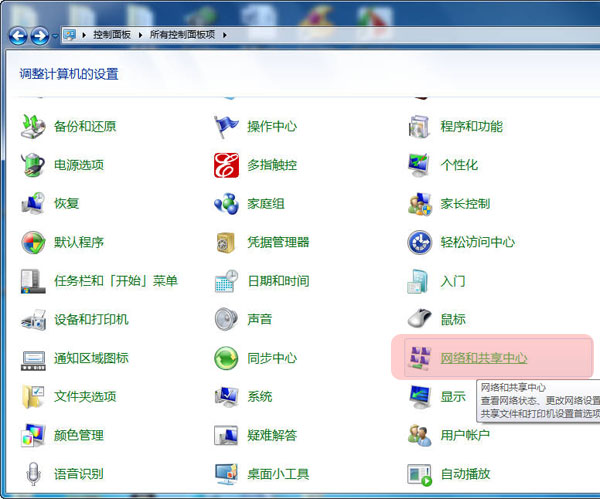Click the 文件夹选项 folder icon

coord(33,396)
